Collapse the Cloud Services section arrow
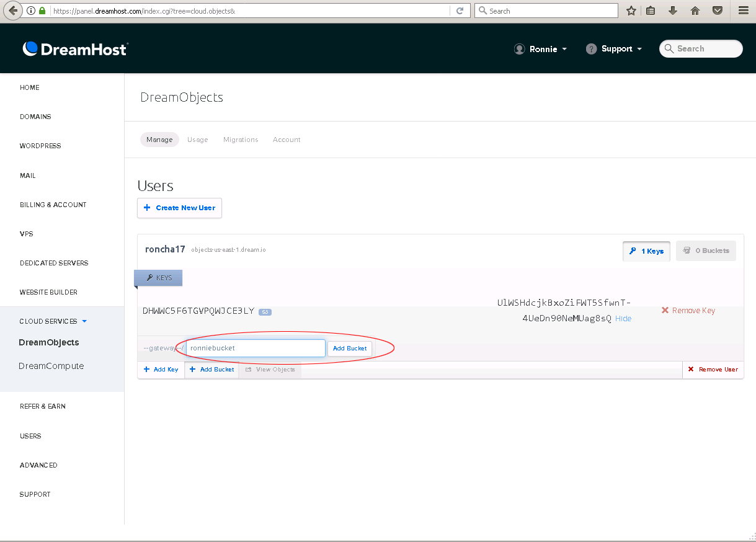This screenshot has width=756, height=542. pos(84,321)
